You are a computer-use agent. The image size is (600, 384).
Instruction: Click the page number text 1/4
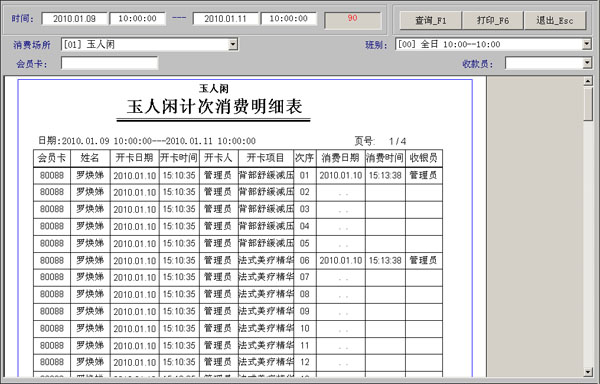(x=398, y=142)
